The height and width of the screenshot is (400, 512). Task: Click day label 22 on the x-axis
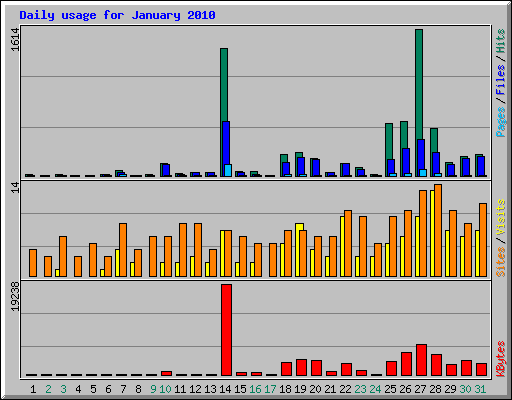tap(345, 389)
